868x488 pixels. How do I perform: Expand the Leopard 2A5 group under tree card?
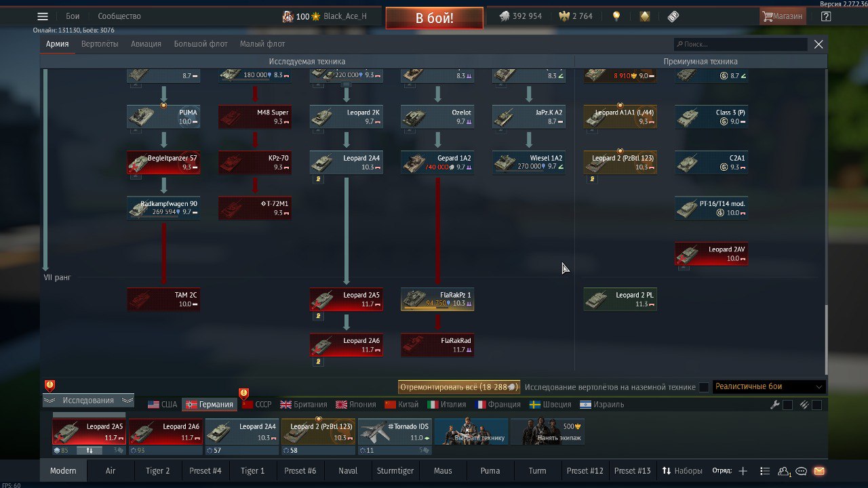317,316
